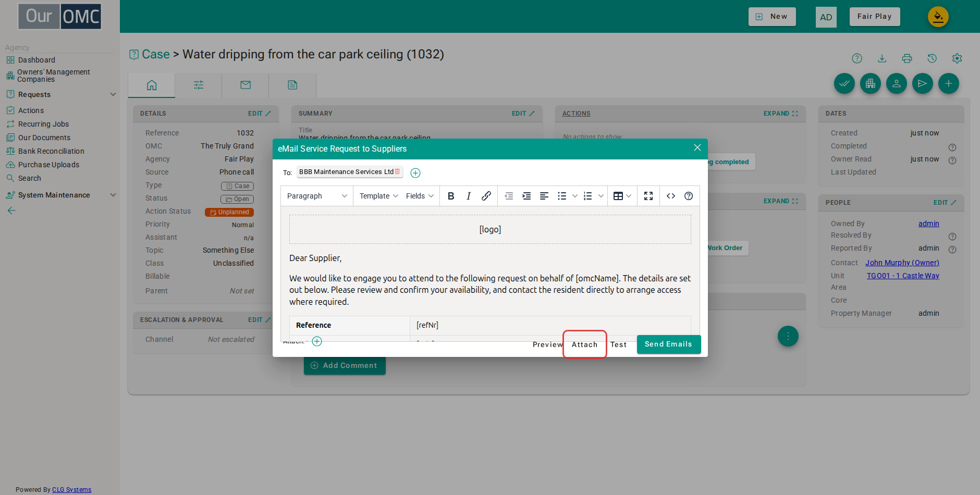The height and width of the screenshot is (495, 980).
Task: Print the case using printer icon
Action: click(907, 58)
